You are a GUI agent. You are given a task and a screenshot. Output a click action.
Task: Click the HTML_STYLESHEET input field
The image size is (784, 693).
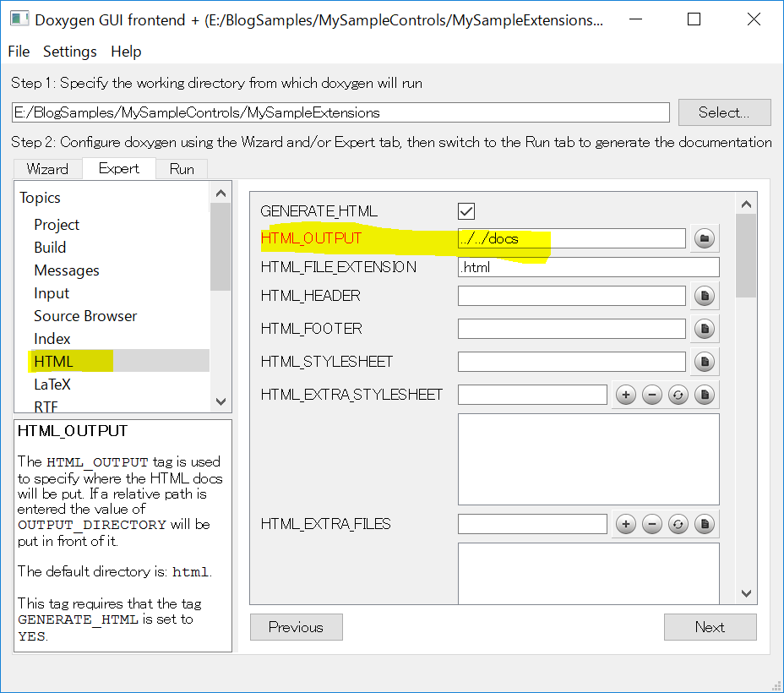[571, 362]
